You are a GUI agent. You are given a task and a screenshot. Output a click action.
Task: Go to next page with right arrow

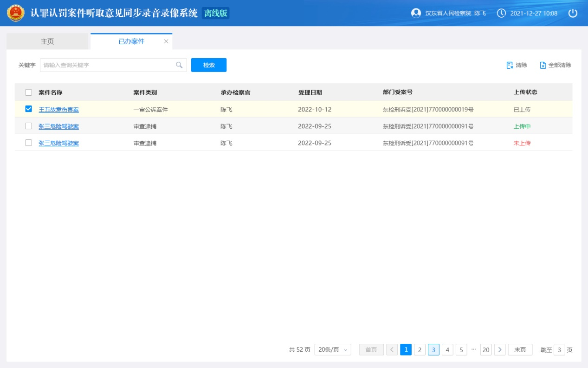(500, 350)
